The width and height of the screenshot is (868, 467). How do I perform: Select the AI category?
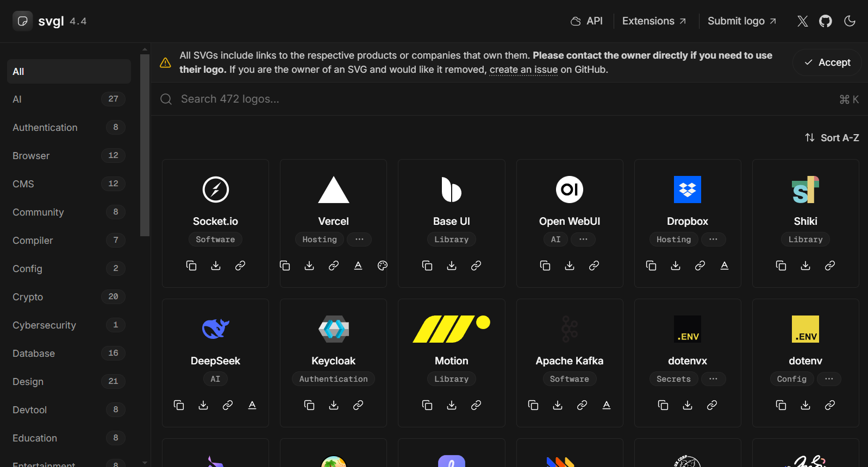pyautogui.click(x=69, y=99)
